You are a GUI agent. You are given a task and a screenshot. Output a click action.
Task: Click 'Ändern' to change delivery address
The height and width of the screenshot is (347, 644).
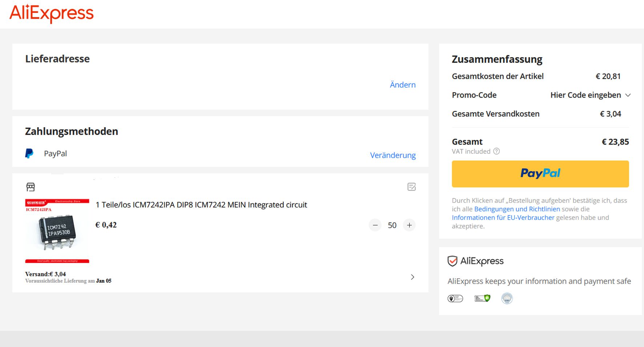tap(403, 85)
